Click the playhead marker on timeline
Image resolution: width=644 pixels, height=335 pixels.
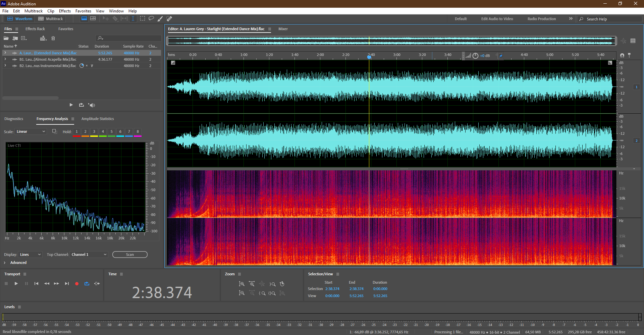coord(369,57)
